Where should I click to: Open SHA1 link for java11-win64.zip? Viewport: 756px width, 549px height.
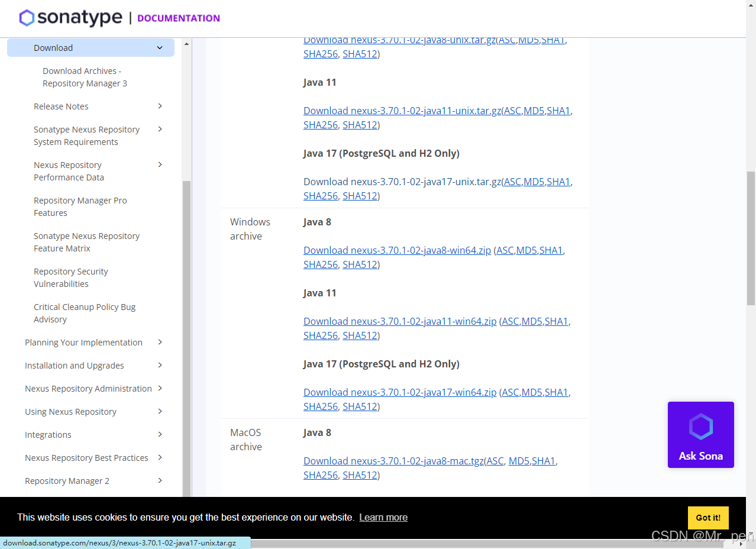coord(556,321)
